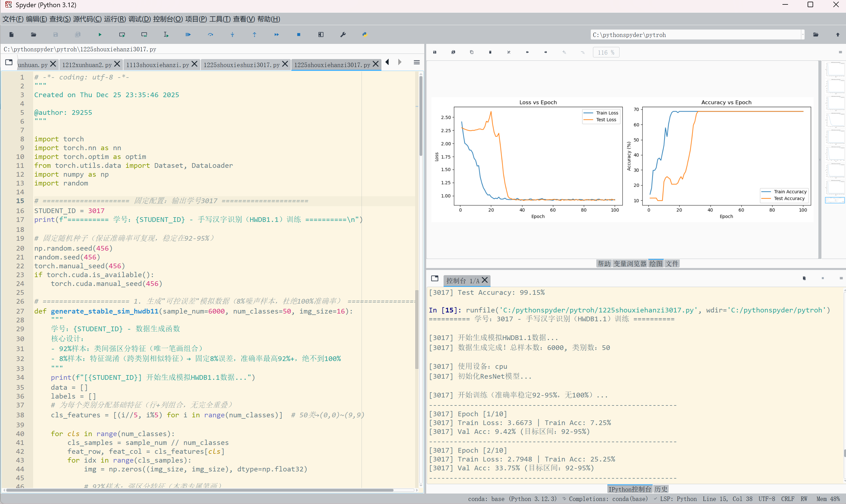This screenshot has width=846, height=504.
Task: Click the plot zoom percentage field
Action: click(x=606, y=52)
